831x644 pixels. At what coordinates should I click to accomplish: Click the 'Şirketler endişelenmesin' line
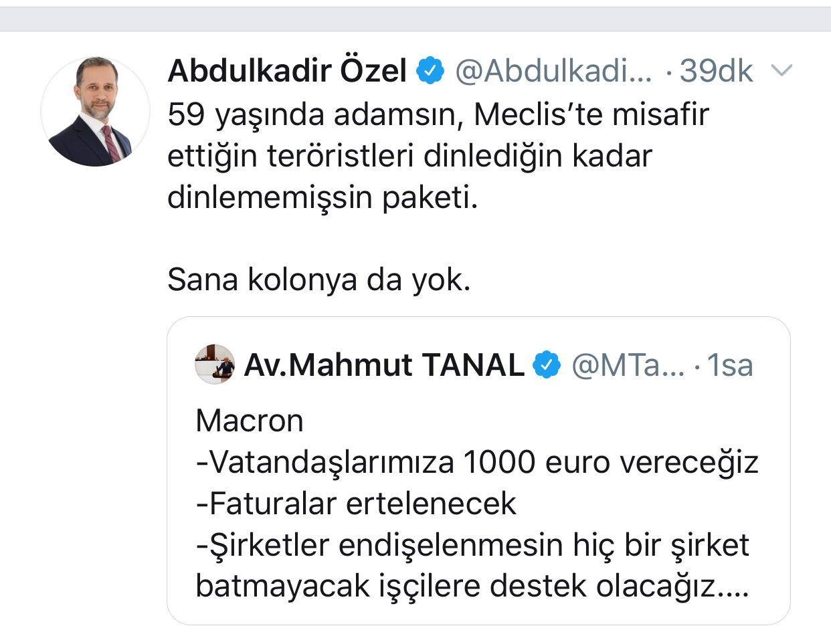point(472,544)
